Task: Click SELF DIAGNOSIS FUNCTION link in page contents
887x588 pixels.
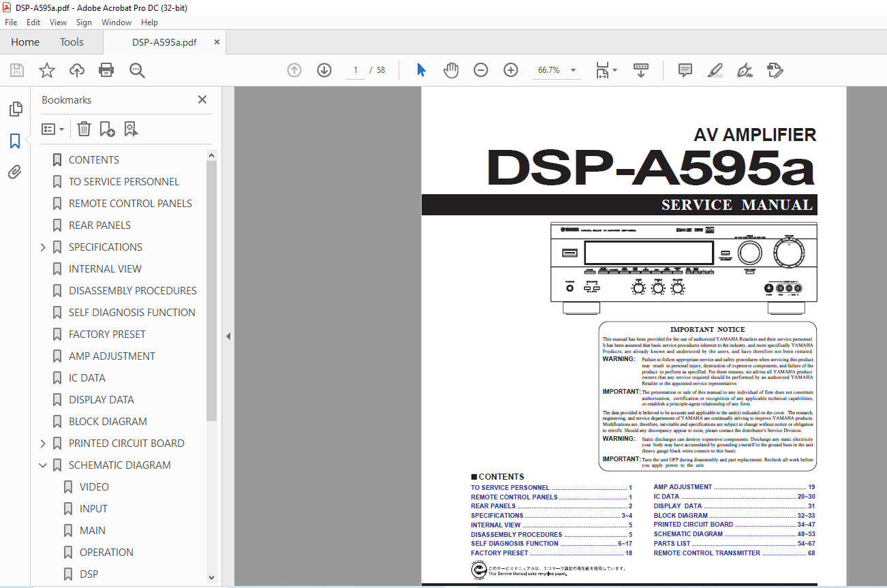Action: point(551,544)
